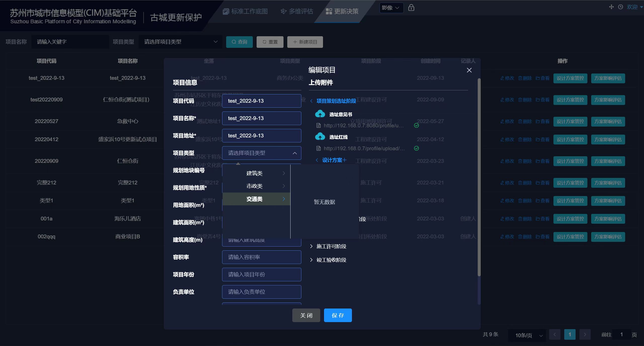Click 删除 for row test20220909
The height and width of the screenshot is (346, 644).
525,100
